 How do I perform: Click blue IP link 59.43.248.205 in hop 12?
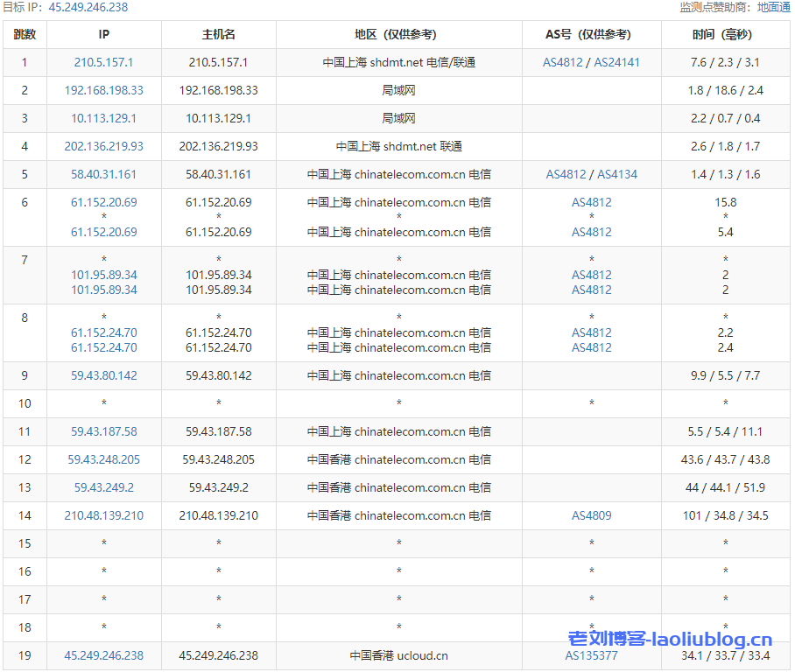103,459
